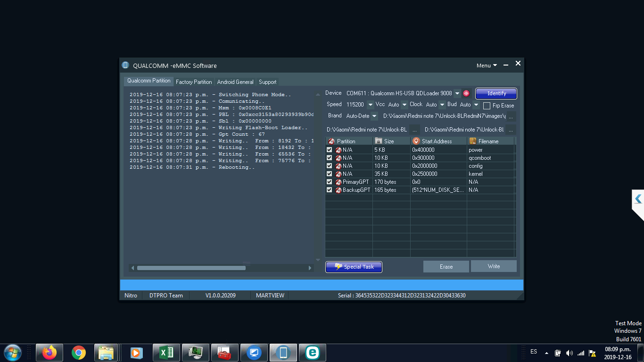
Task: Uncheck the PrimaryGPT row checkbox
Action: [330, 182]
